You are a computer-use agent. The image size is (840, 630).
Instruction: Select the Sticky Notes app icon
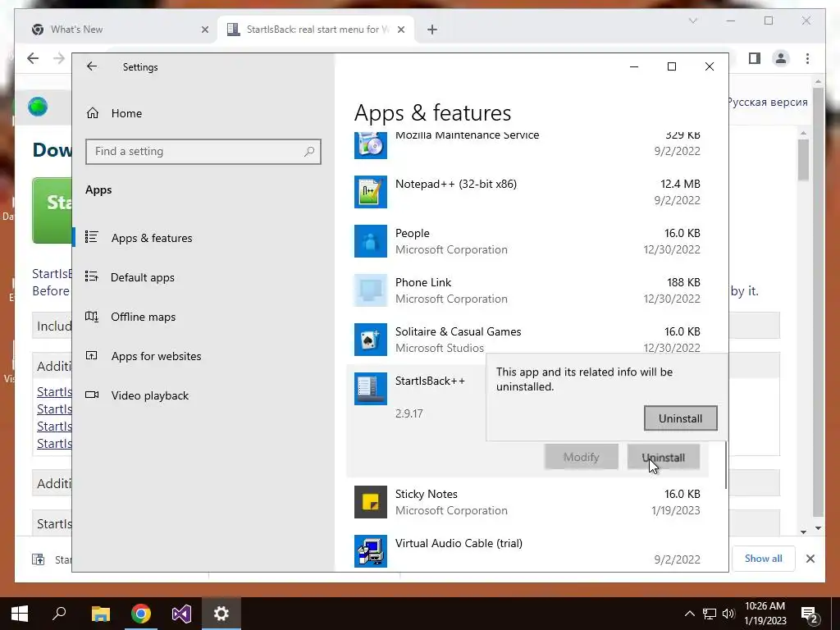371,502
